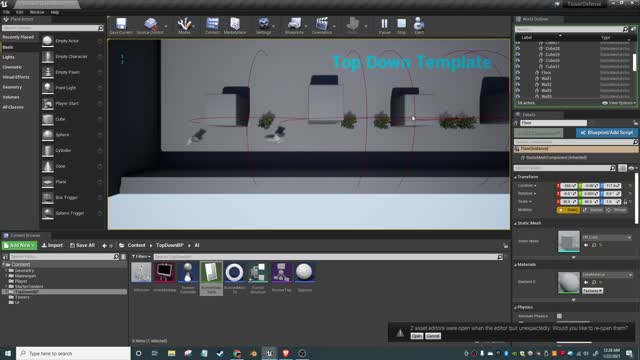Screen dimensions: 640x360
Task: Click the Blueprint/Add Script button
Action: click(607, 133)
